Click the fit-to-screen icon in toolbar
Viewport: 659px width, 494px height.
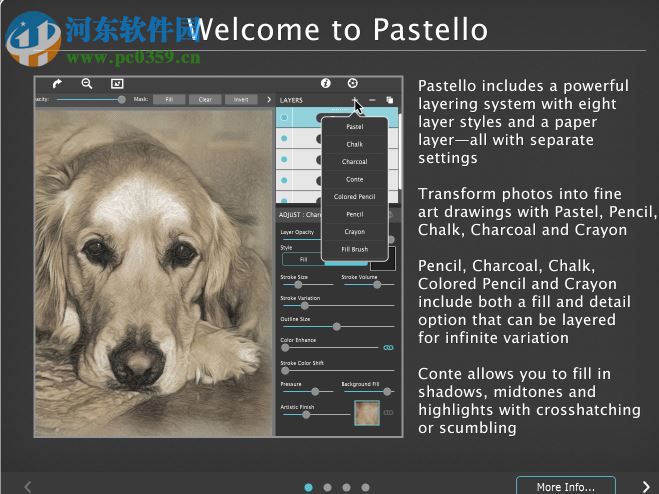click(x=117, y=84)
